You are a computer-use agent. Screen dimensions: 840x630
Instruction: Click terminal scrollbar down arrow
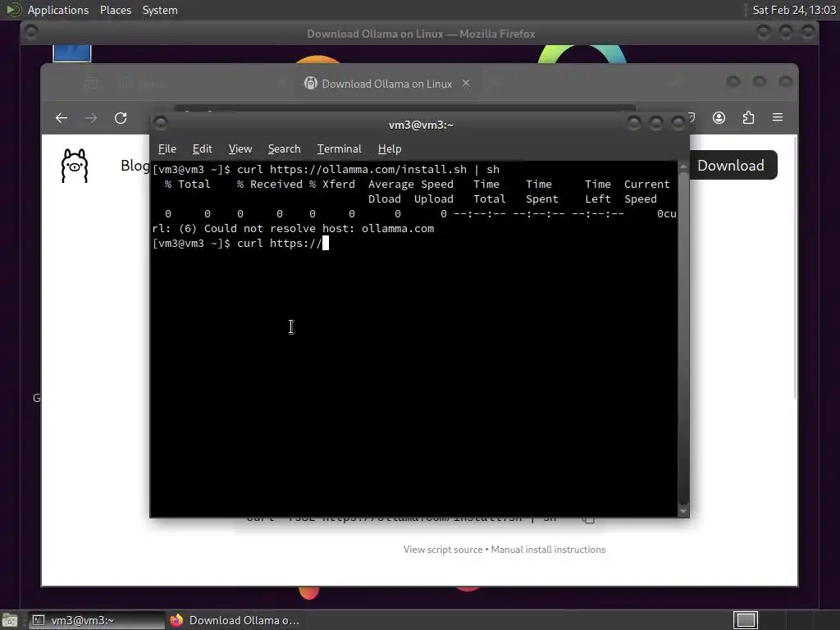[683, 512]
